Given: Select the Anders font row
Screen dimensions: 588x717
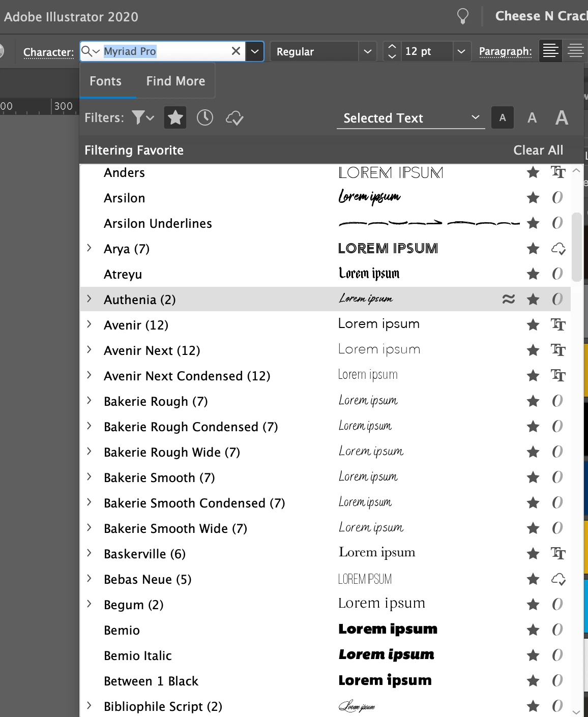Looking at the screenshot, I should [325, 172].
